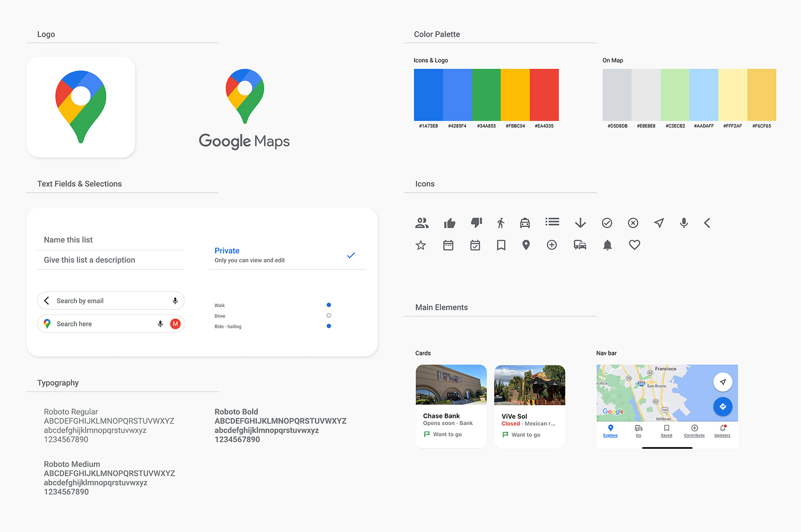The height and width of the screenshot is (532, 801).
Task: Click the bookmark icon in Icons section
Action: coord(501,245)
